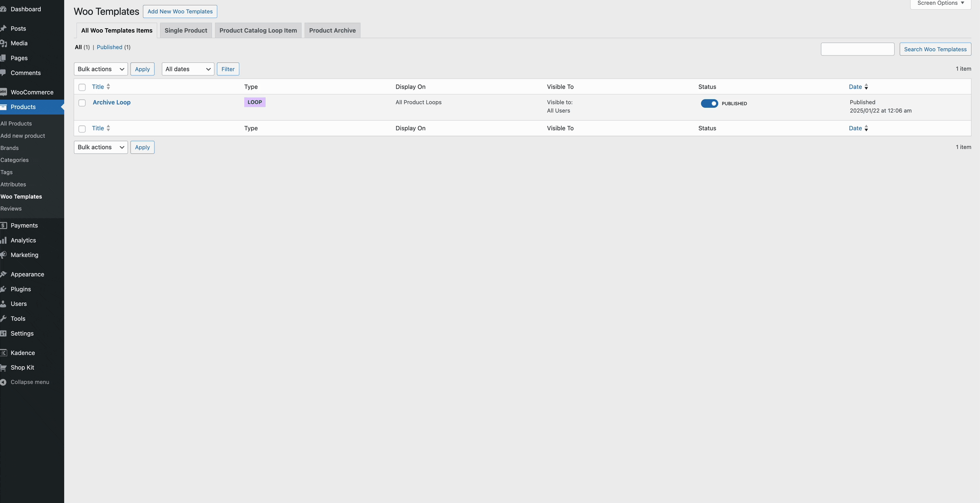Toggle the Published status of Archive Loop
Screen dimensions: 980x503
tap(710, 103)
